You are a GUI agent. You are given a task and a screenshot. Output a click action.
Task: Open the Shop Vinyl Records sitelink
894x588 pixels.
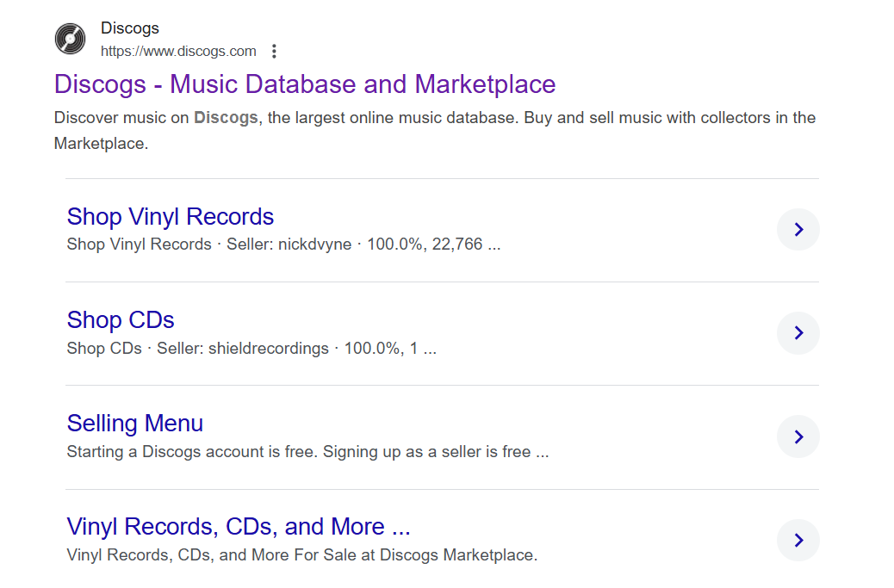tap(170, 217)
